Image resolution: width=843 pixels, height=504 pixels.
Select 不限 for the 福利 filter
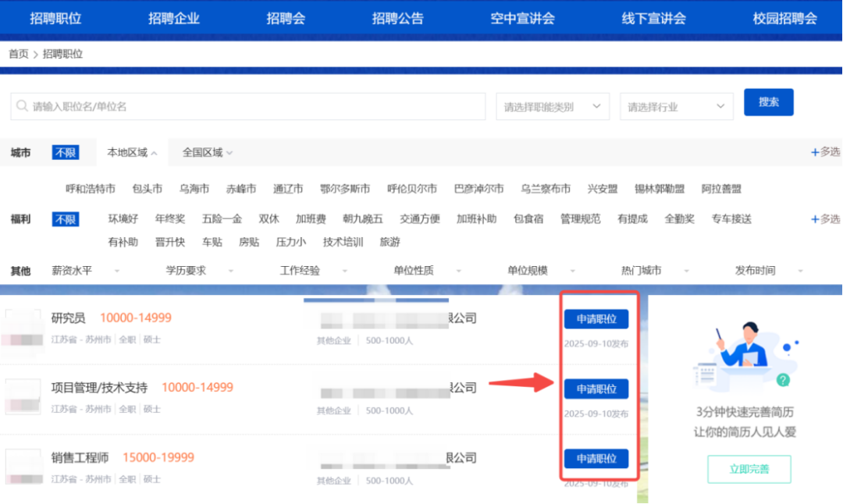coord(65,219)
